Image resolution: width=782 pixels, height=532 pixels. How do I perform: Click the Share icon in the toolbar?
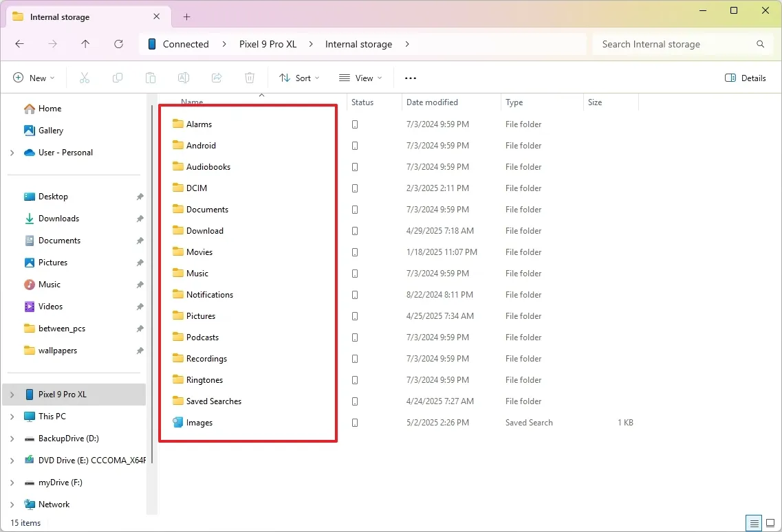pos(217,78)
